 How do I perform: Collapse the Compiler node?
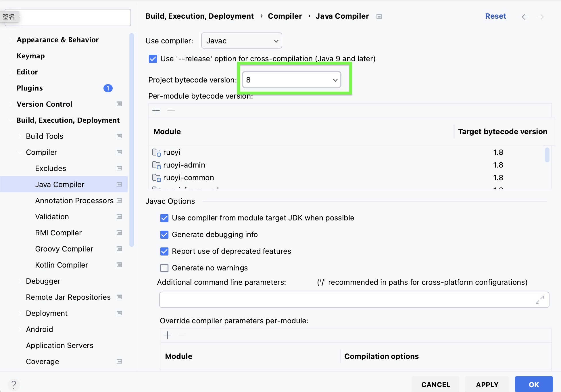[x=20, y=152]
